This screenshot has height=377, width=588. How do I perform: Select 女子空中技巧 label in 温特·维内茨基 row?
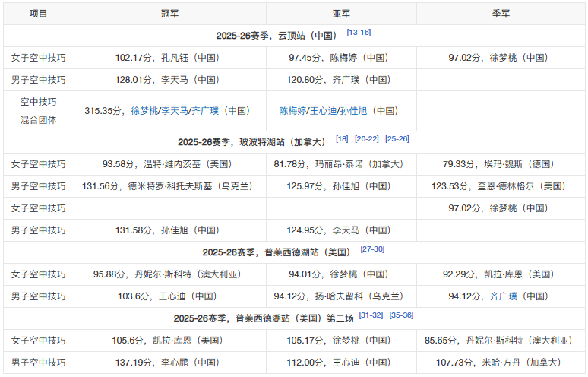[39, 164]
